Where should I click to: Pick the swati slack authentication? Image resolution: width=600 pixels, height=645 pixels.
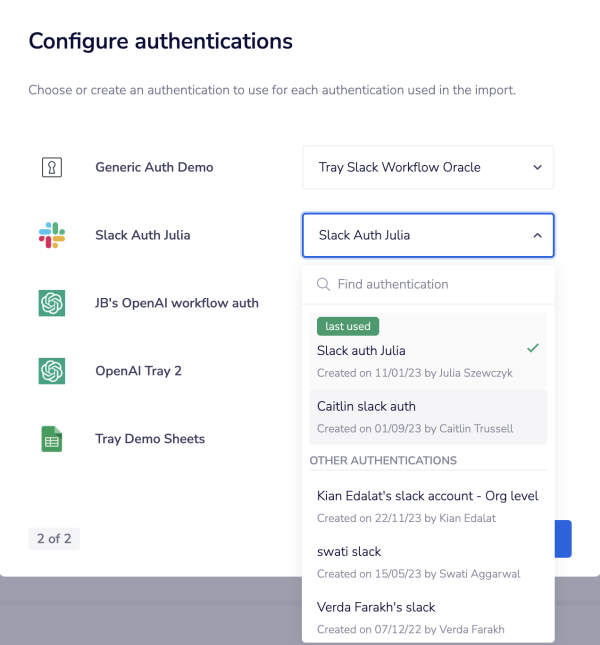(428, 562)
